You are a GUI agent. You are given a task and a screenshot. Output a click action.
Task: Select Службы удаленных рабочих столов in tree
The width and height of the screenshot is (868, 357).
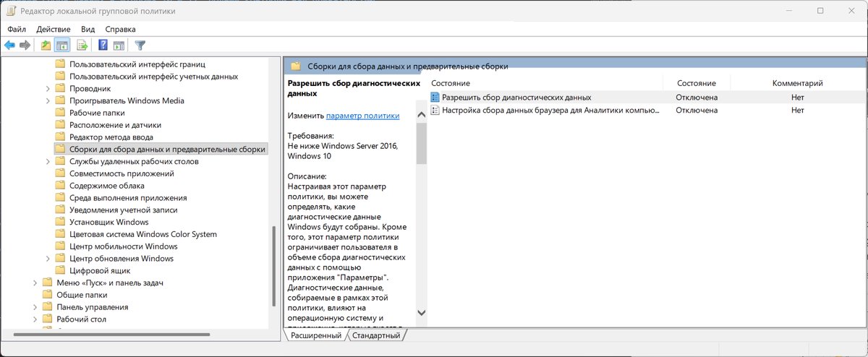134,162
